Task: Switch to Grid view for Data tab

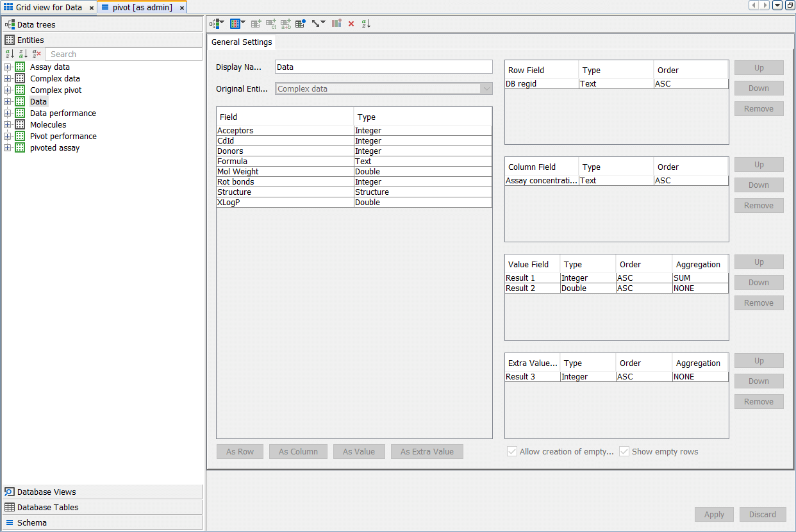Action: click(x=49, y=8)
